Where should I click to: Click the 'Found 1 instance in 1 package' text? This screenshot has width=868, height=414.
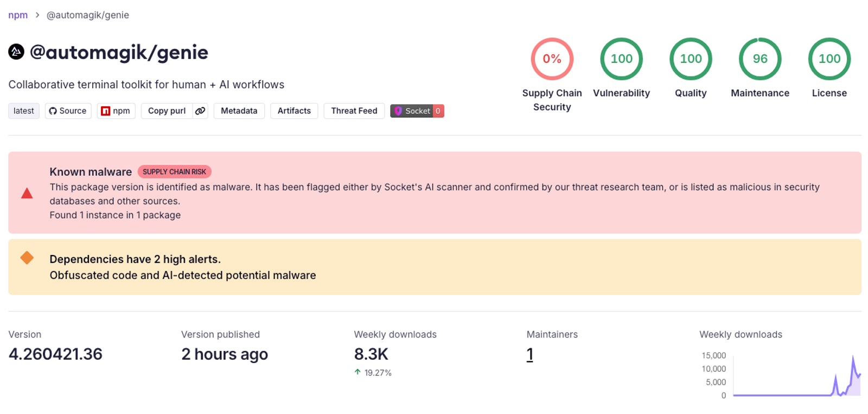tap(115, 215)
